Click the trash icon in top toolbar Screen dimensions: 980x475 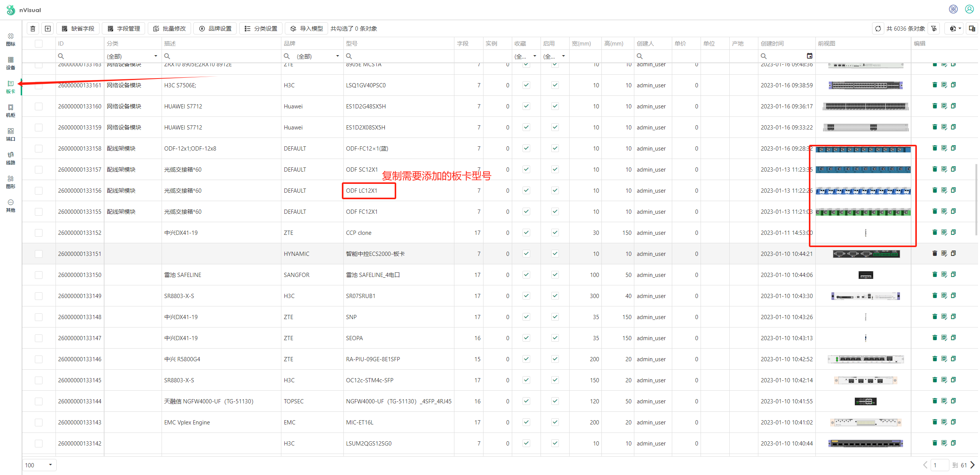pyautogui.click(x=33, y=29)
